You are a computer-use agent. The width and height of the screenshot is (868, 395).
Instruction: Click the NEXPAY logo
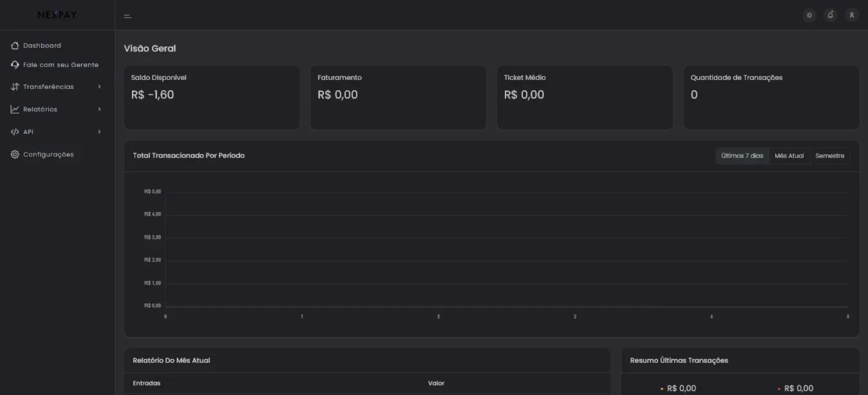(57, 15)
